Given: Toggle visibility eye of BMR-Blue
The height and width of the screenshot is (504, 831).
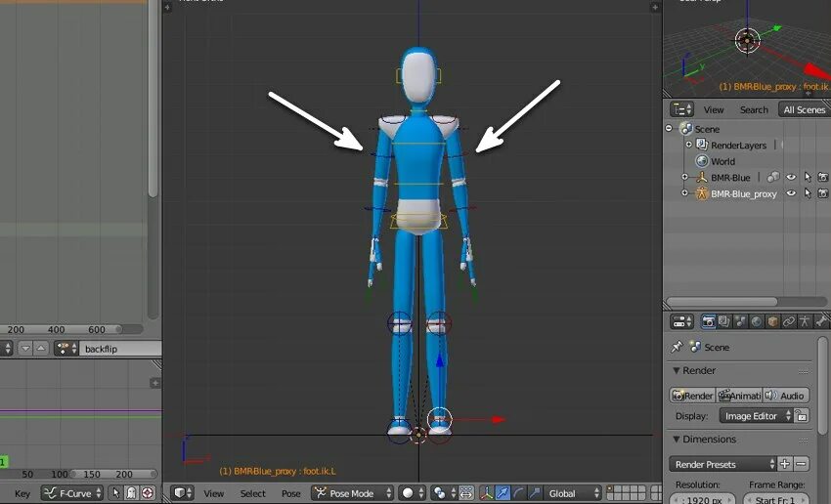Looking at the screenshot, I should point(791,177).
